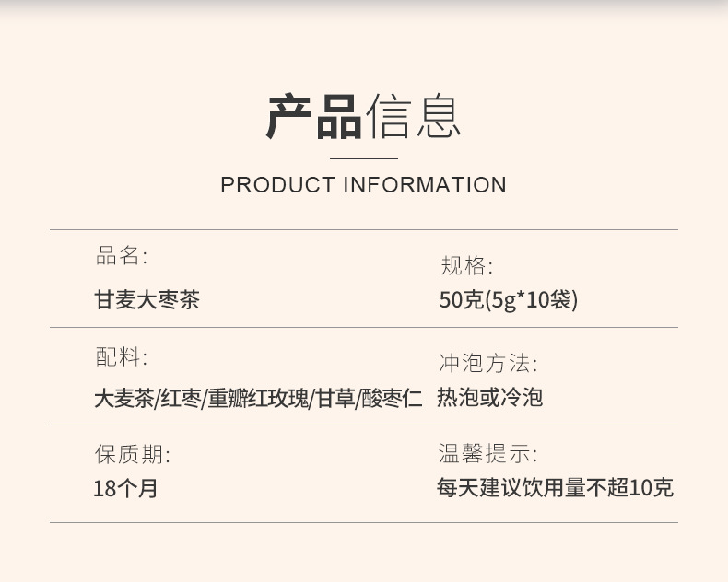Image resolution: width=728 pixels, height=582 pixels.
Task: Click the brewing method 热泡或冷泡
Action: pyautogui.click(x=489, y=398)
